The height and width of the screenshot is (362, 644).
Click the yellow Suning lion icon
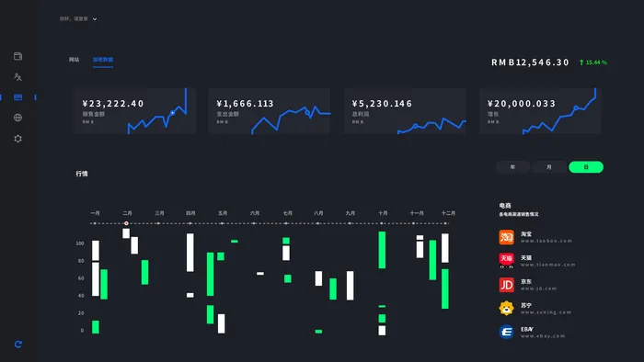point(506,308)
